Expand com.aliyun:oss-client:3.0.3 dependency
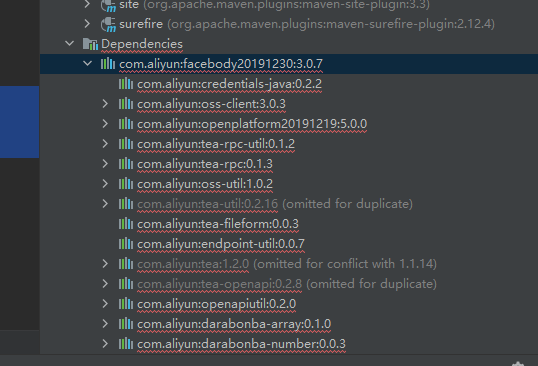Screen dimensions: 538x366 pyautogui.click(x=105, y=104)
